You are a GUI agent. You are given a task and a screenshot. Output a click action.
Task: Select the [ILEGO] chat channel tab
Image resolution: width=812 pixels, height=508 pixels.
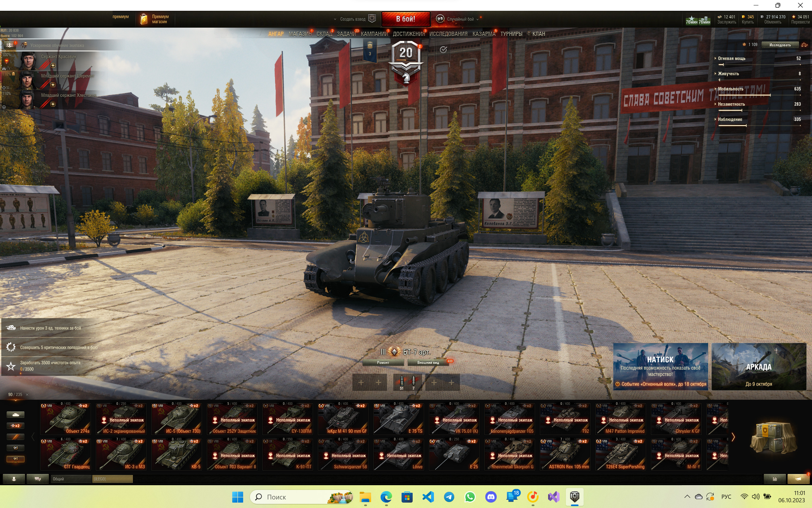coord(112,479)
